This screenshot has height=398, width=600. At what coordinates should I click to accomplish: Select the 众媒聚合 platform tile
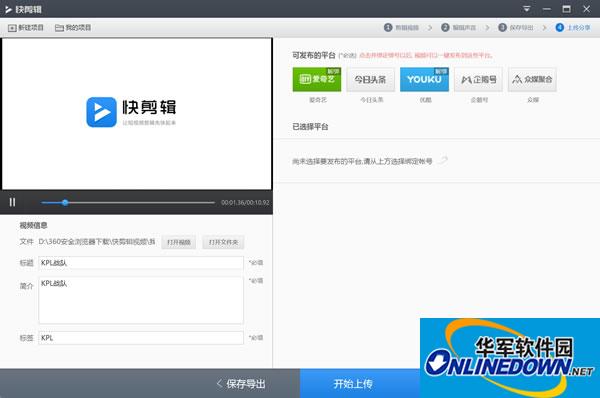click(x=532, y=79)
